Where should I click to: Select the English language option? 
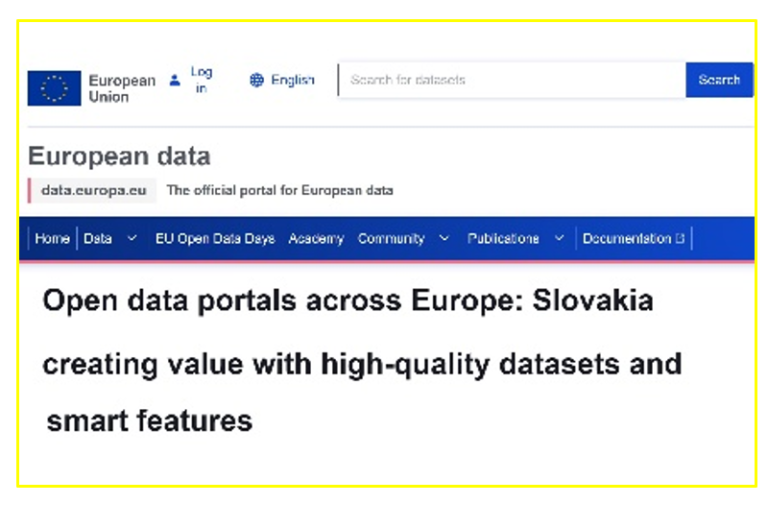pos(292,80)
